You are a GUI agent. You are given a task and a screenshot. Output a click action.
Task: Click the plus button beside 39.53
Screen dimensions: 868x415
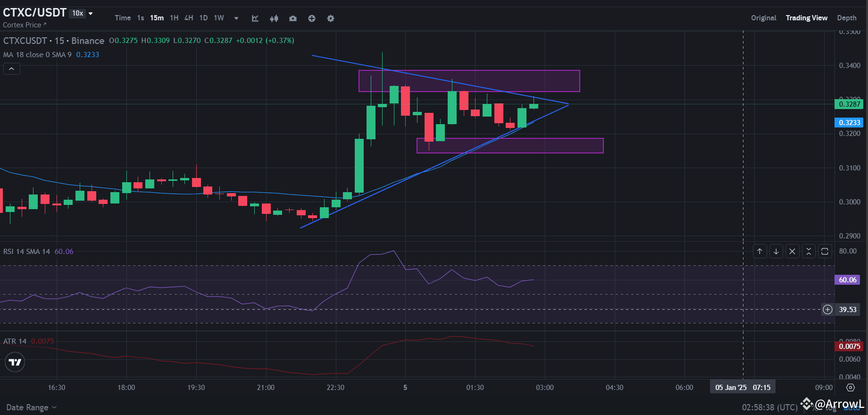828,310
